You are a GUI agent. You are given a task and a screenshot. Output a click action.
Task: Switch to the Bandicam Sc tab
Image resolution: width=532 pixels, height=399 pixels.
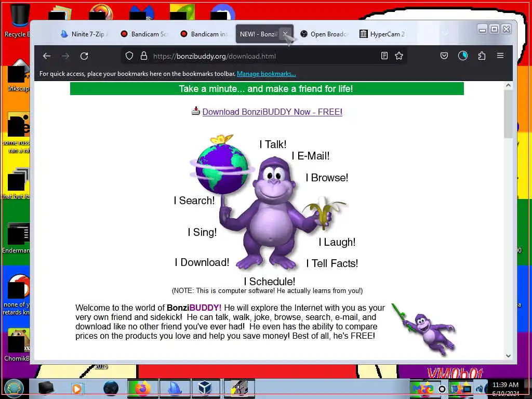click(x=144, y=34)
